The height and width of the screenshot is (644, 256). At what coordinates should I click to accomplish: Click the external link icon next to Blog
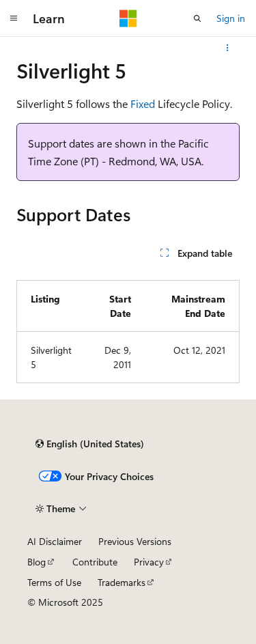(x=51, y=561)
